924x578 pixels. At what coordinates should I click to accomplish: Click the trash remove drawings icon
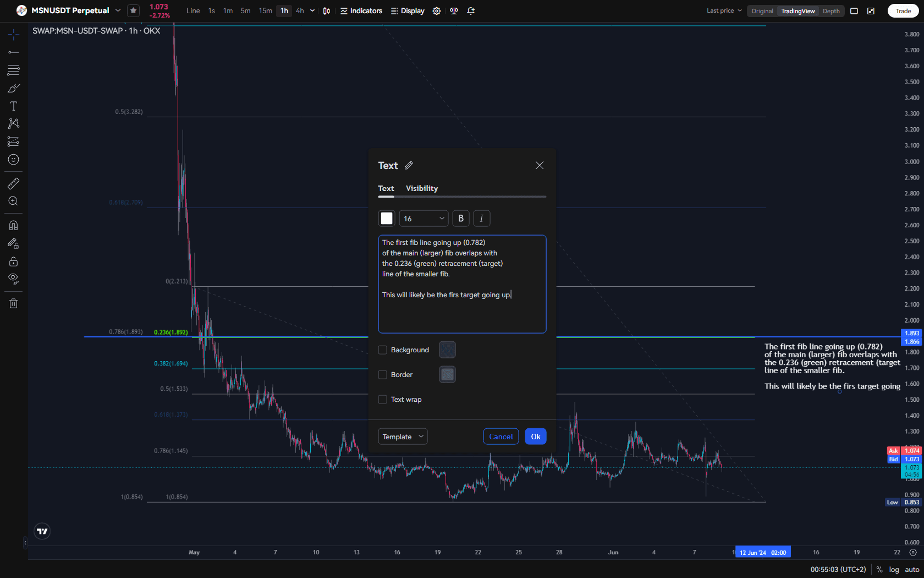[14, 303]
